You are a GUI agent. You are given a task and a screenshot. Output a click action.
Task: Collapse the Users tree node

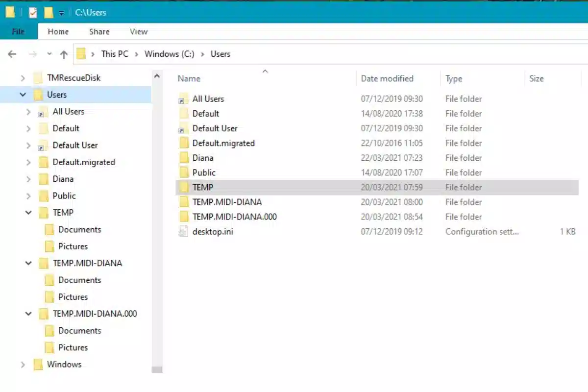click(x=23, y=95)
